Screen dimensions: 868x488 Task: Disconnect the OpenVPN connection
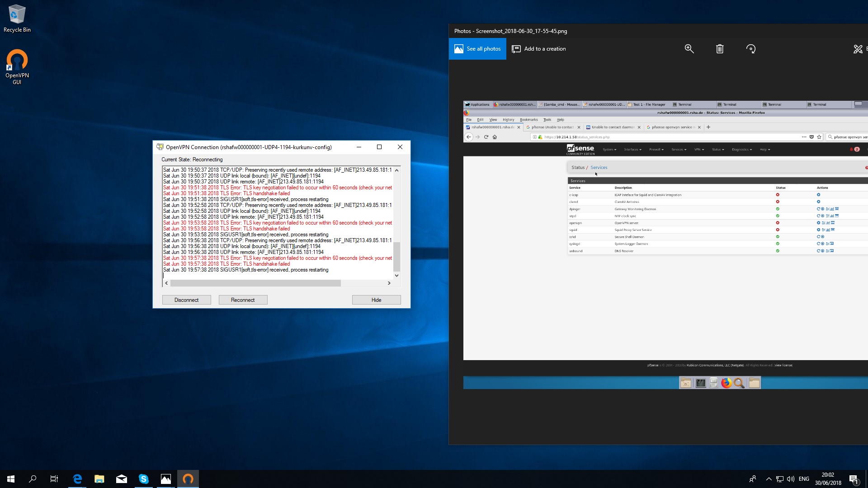click(x=186, y=300)
